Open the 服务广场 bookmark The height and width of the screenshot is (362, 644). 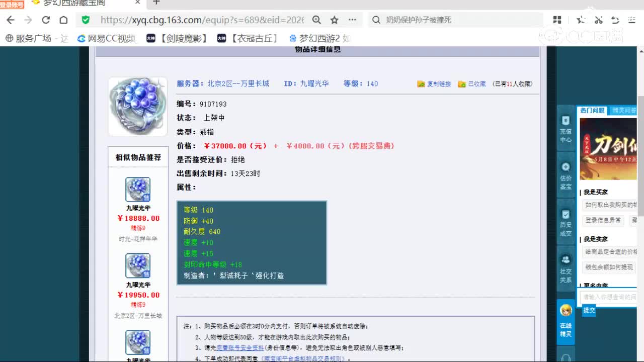[36, 38]
